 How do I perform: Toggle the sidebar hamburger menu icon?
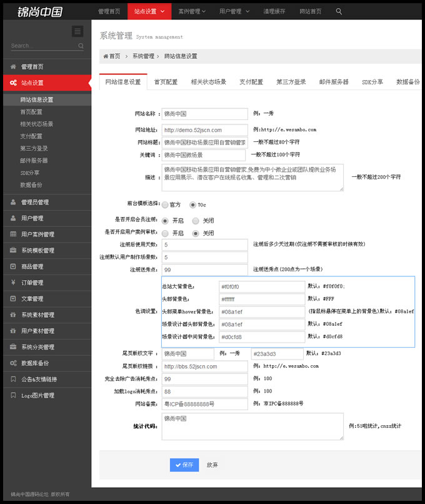click(x=77, y=31)
